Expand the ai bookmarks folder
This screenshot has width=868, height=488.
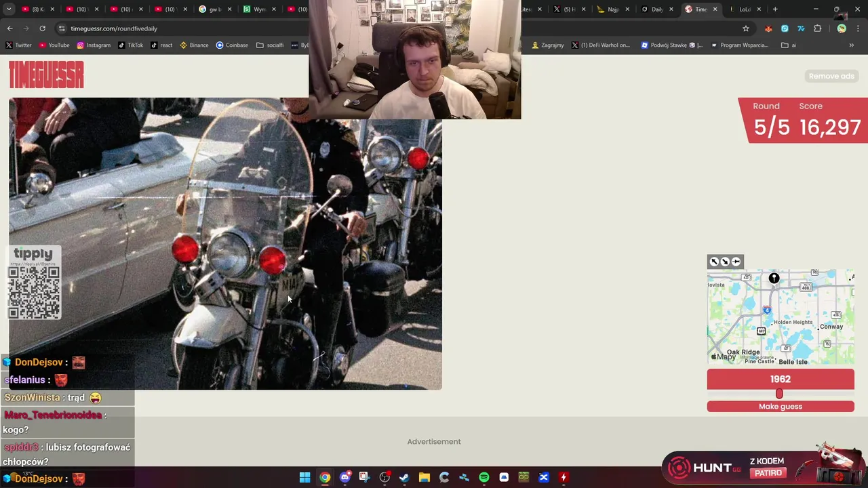click(789, 45)
